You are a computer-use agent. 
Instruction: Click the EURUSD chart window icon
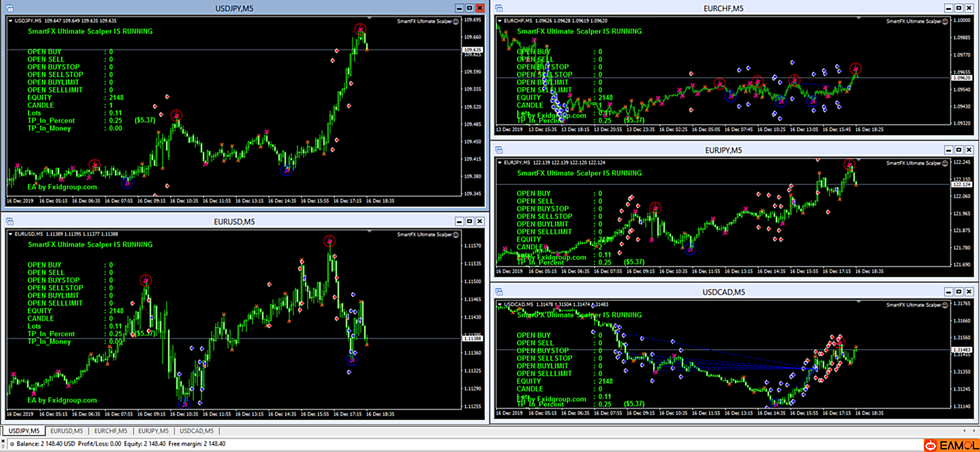tap(10, 221)
